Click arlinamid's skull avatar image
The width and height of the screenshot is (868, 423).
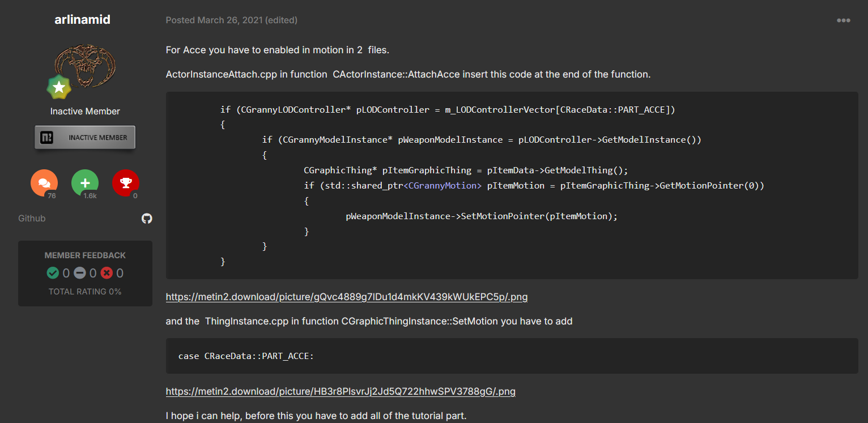[x=86, y=66]
